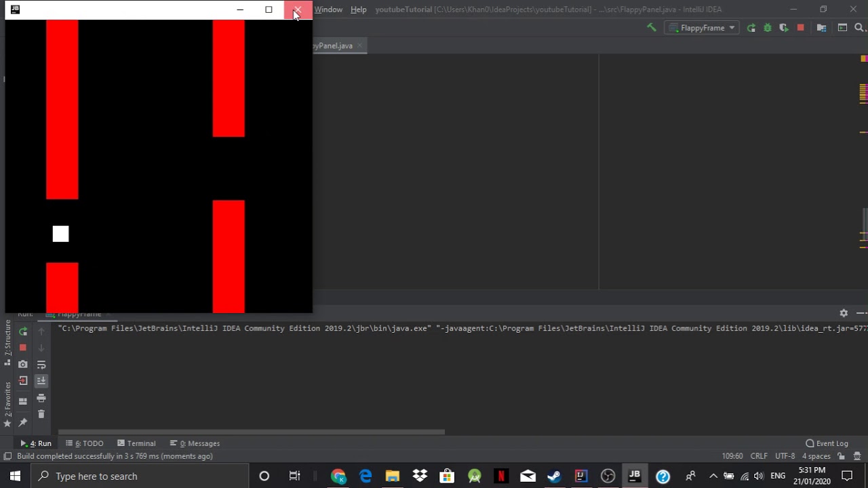Switch to the 4: Run tool tab
The width and height of the screenshot is (868, 488).
click(36, 443)
